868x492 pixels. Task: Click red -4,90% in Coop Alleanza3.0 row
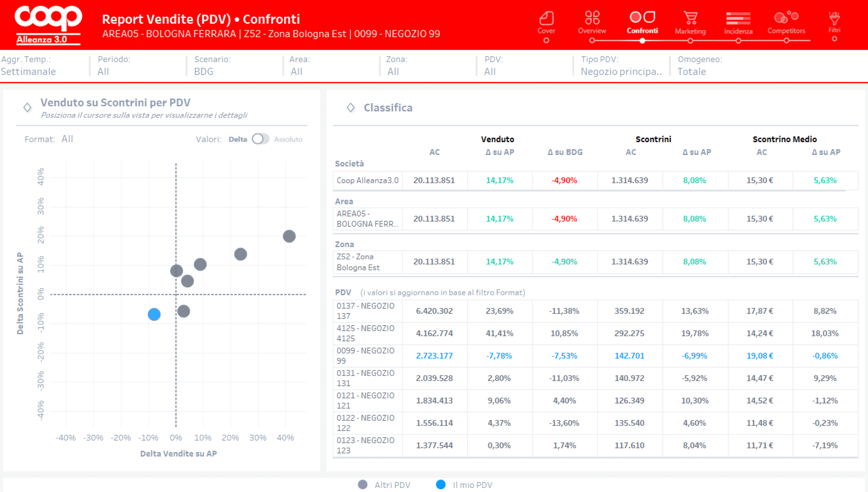pyautogui.click(x=564, y=180)
